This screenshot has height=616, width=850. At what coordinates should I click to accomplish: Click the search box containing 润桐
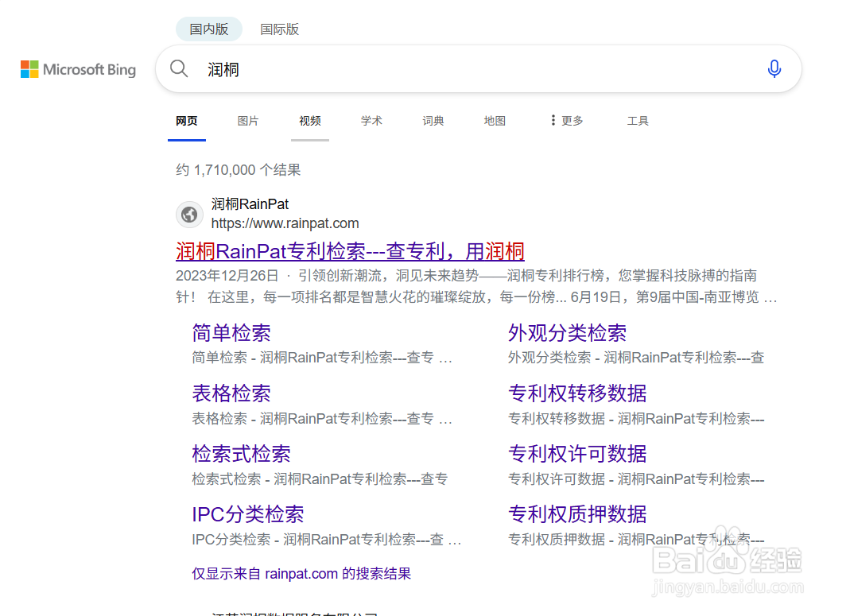coord(478,69)
